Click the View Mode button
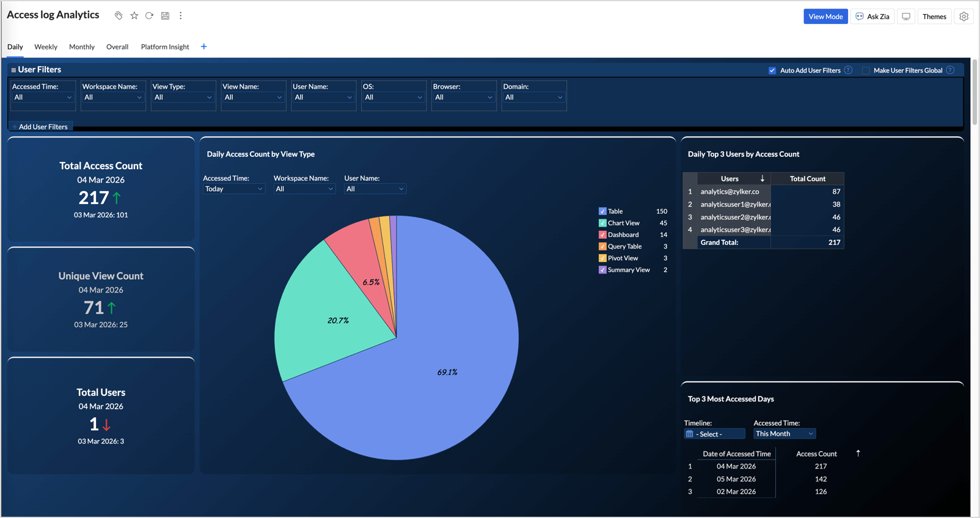This screenshot has width=980, height=518. 825,16
